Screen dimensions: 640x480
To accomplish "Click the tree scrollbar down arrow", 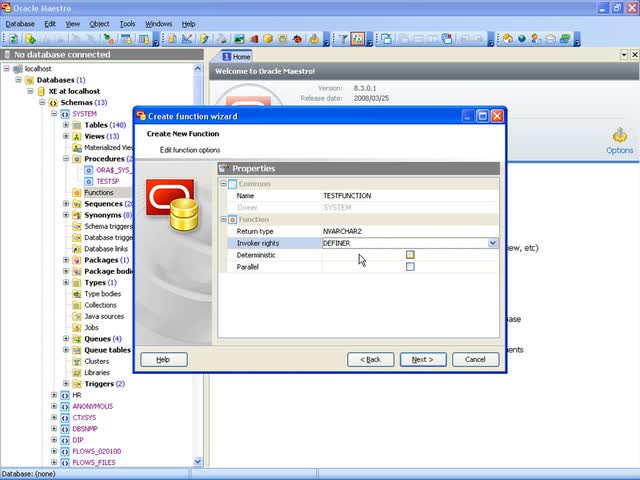I will (x=198, y=462).
